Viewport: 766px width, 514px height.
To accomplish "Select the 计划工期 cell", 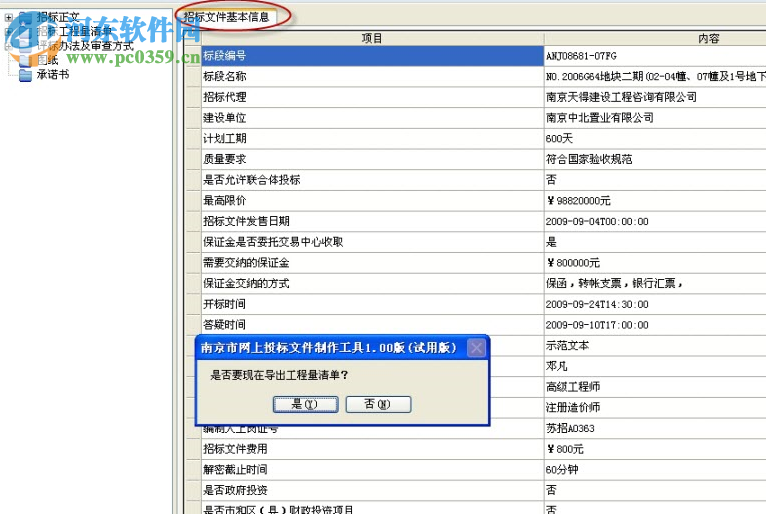I will click(x=372, y=139).
